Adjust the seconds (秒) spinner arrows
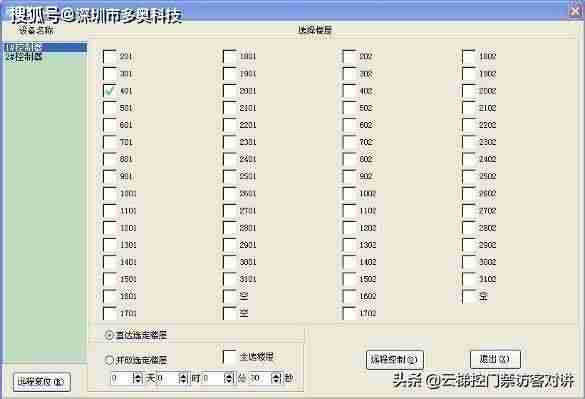This screenshot has width=585, height=399. click(x=276, y=378)
